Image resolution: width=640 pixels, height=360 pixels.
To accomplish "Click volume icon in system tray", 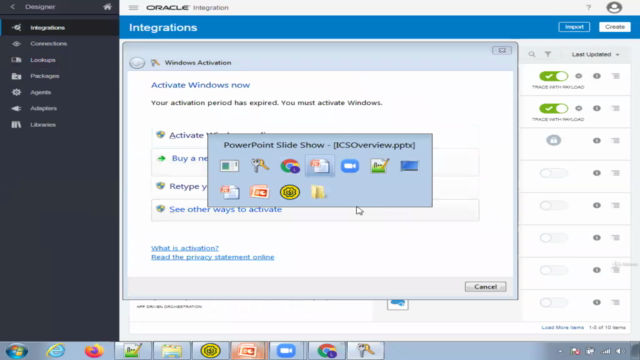I will tap(620, 351).
